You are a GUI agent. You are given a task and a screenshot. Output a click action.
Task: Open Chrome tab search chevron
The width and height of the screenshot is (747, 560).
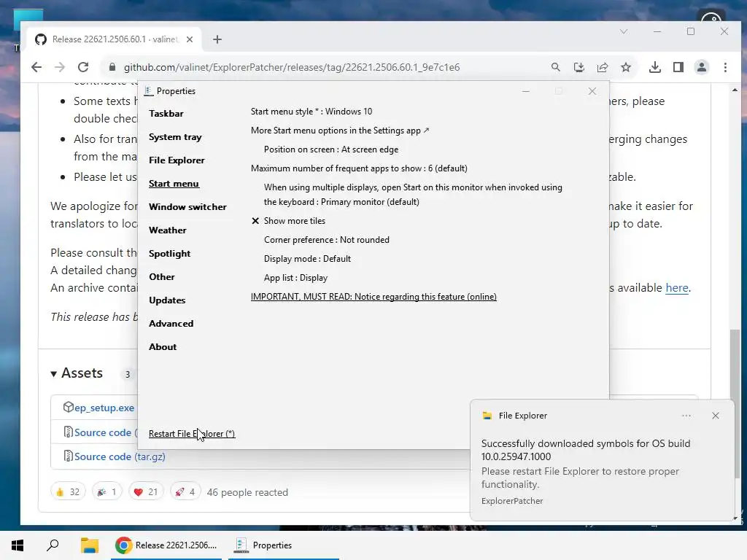pyautogui.click(x=624, y=31)
